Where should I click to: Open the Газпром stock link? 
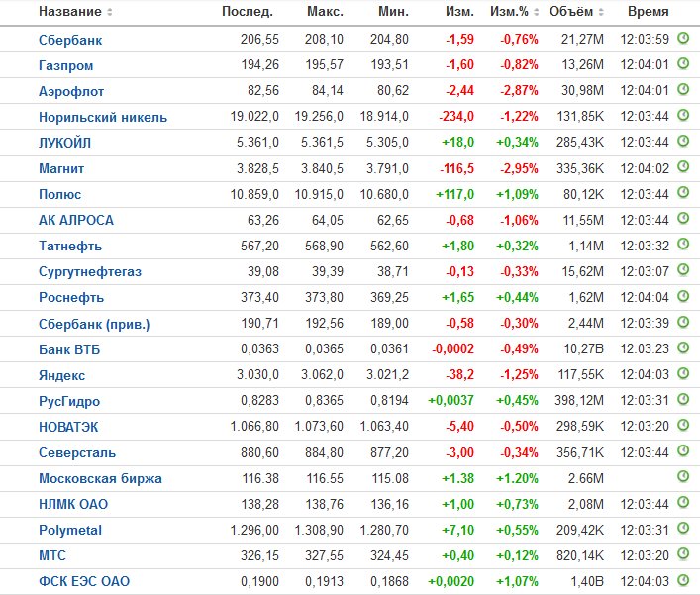[65, 65]
